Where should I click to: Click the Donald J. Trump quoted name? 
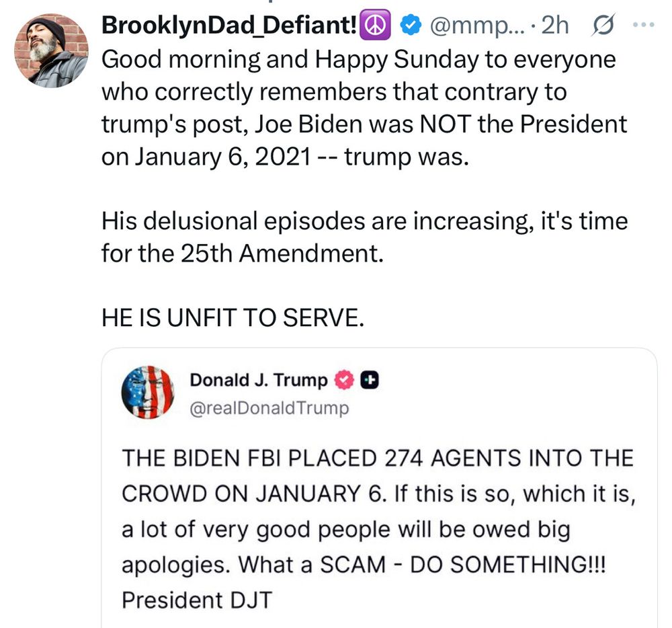click(x=259, y=380)
